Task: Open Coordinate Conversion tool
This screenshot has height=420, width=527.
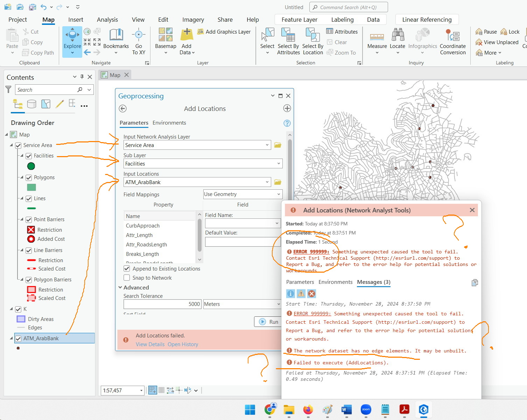Action: pyautogui.click(x=452, y=40)
